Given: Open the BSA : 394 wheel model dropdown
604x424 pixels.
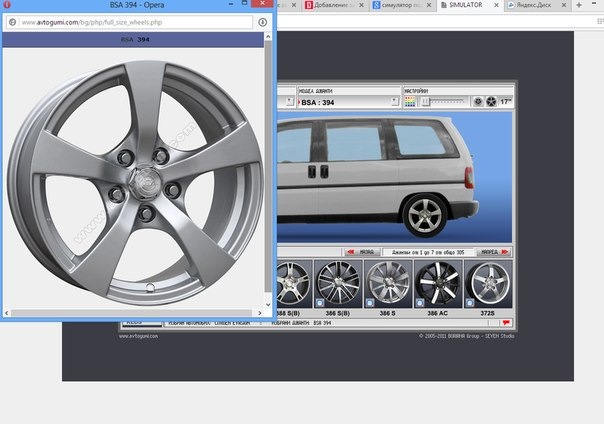Looking at the screenshot, I should click(394, 102).
